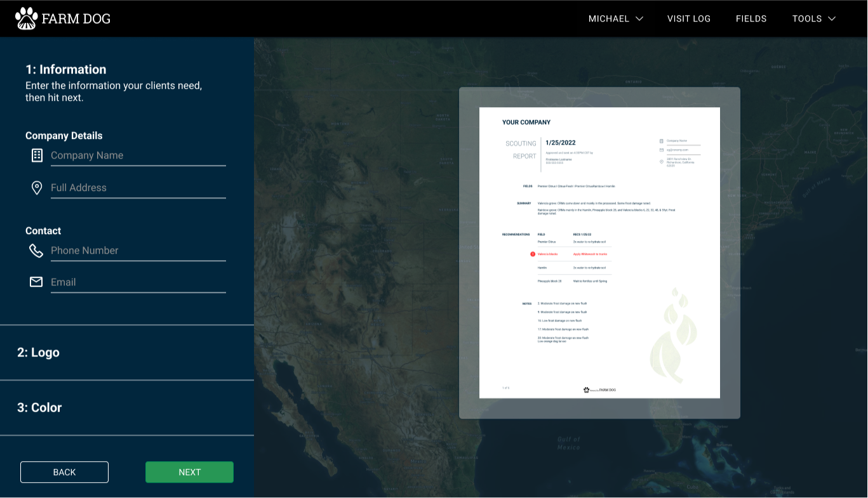
Task: Click the phone icon beside Phone Number
Action: pos(37,250)
